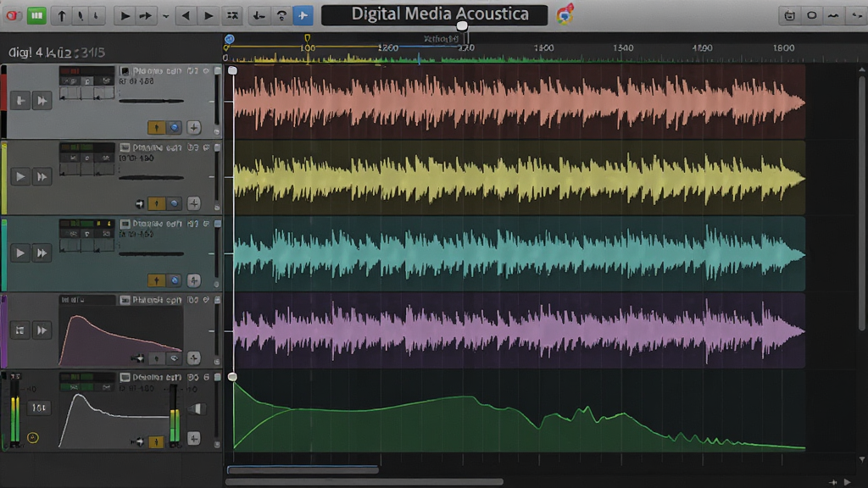Click the yellow marker flag on the ruler
This screenshot has height=488, width=868.
[x=307, y=38]
